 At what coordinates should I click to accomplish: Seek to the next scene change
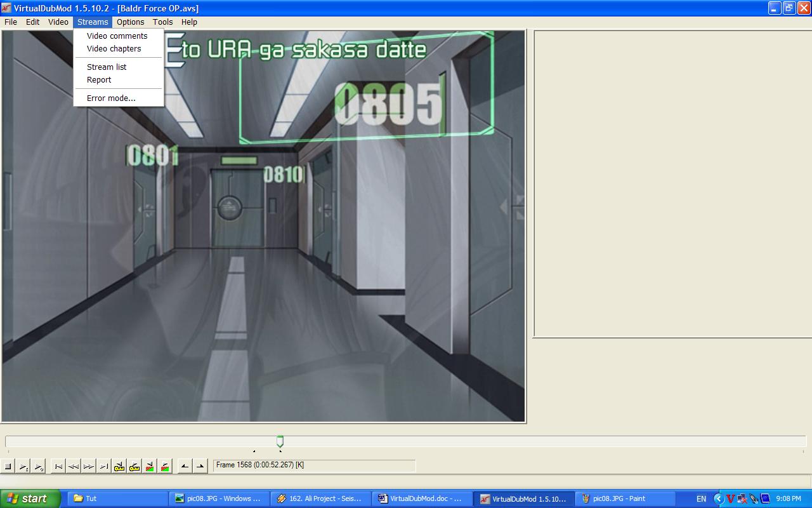coord(165,466)
